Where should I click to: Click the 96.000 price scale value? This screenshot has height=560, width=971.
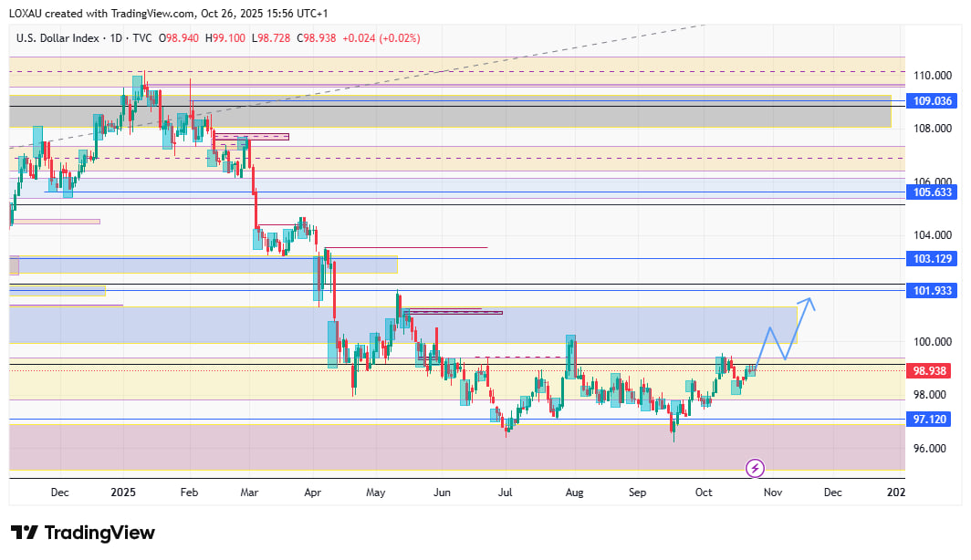[x=932, y=449]
